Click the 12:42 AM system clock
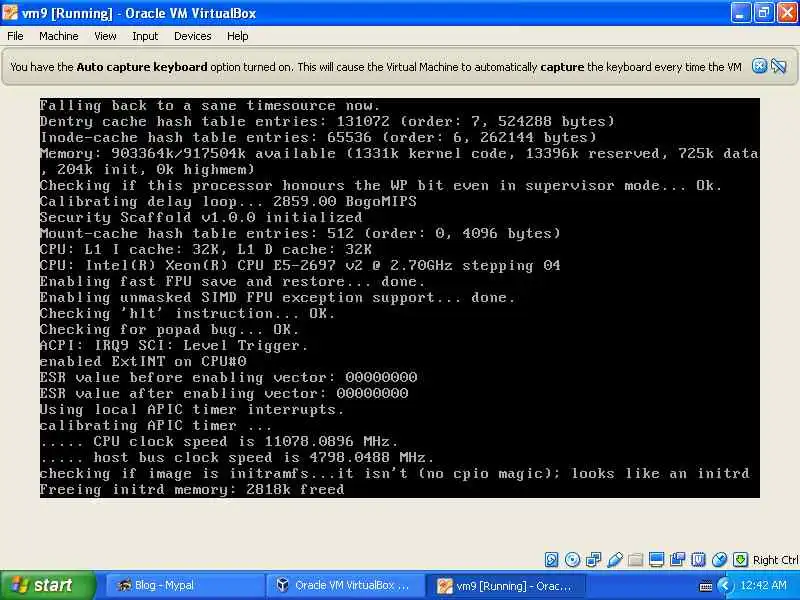Viewport: 800px width, 600px height. [x=763, y=585]
